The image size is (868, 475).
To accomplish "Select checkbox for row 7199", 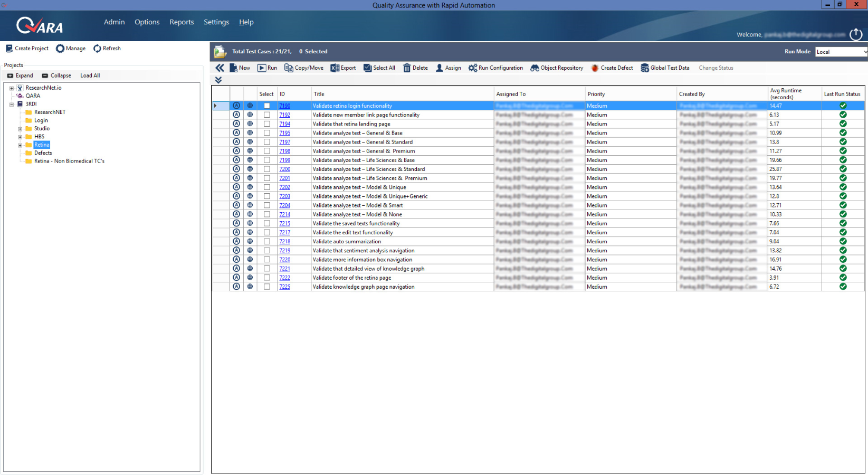I will [x=267, y=160].
